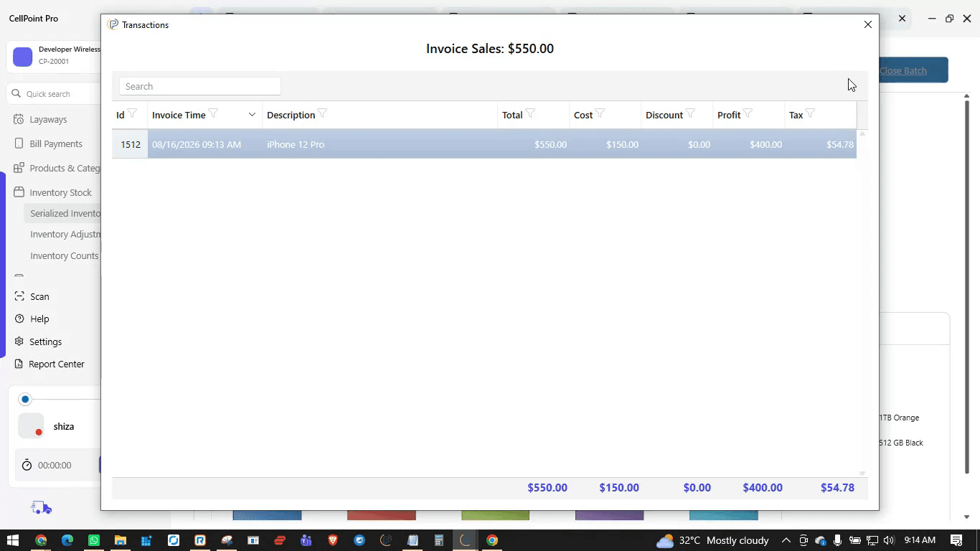Click the Inventory Stock box icon
The image size is (980, 551).
pyautogui.click(x=19, y=192)
